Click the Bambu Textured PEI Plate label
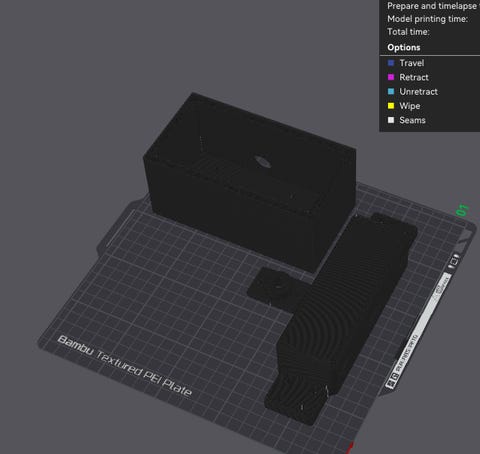Screen dimensions: 480x454 point(125,365)
